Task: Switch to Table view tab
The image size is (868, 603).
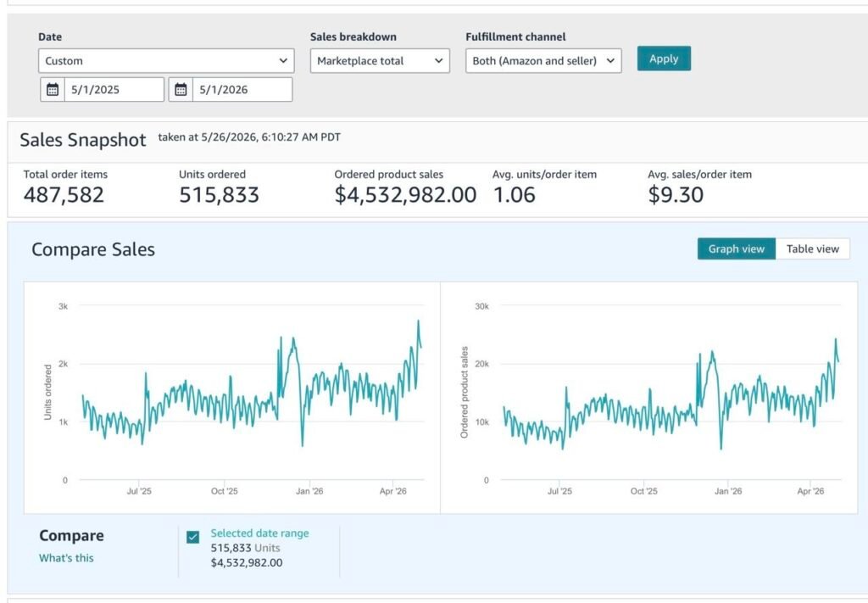Action: tap(813, 249)
